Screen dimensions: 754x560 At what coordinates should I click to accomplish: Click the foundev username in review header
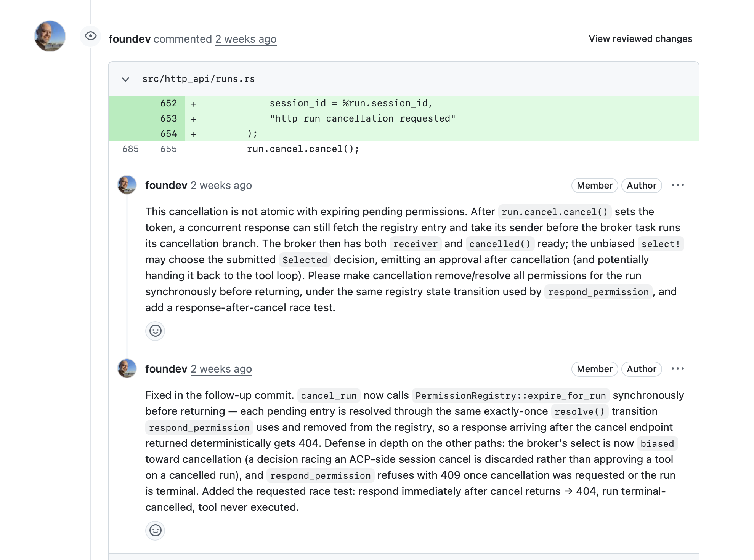[x=130, y=39]
